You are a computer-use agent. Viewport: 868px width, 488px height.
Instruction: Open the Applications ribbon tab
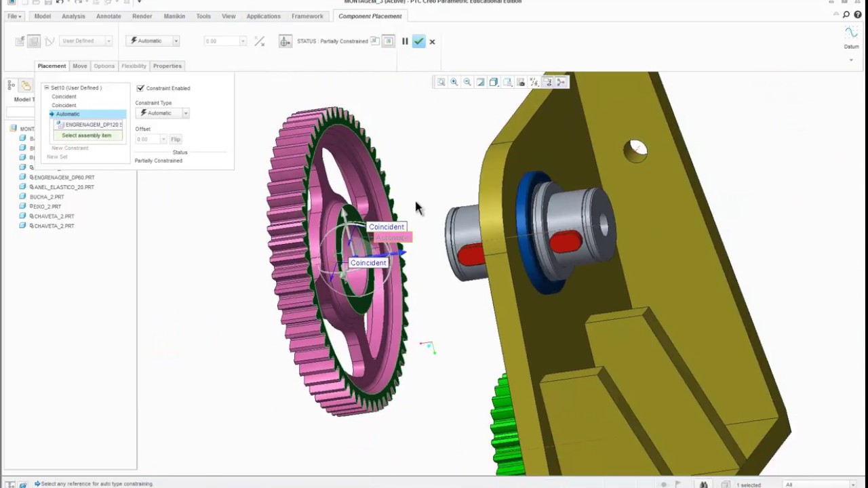(x=263, y=16)
